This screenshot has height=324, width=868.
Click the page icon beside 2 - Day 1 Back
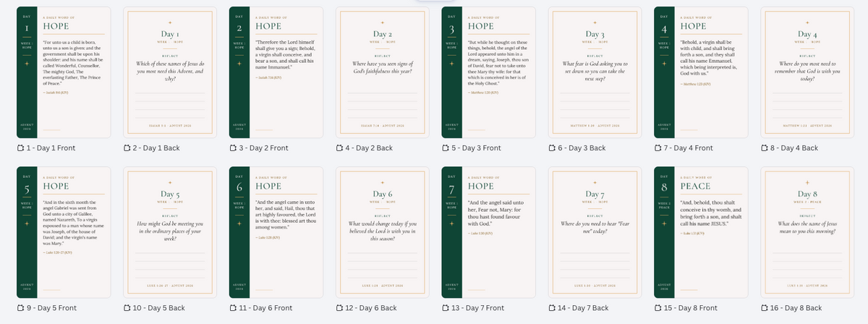tap(127, 148)
